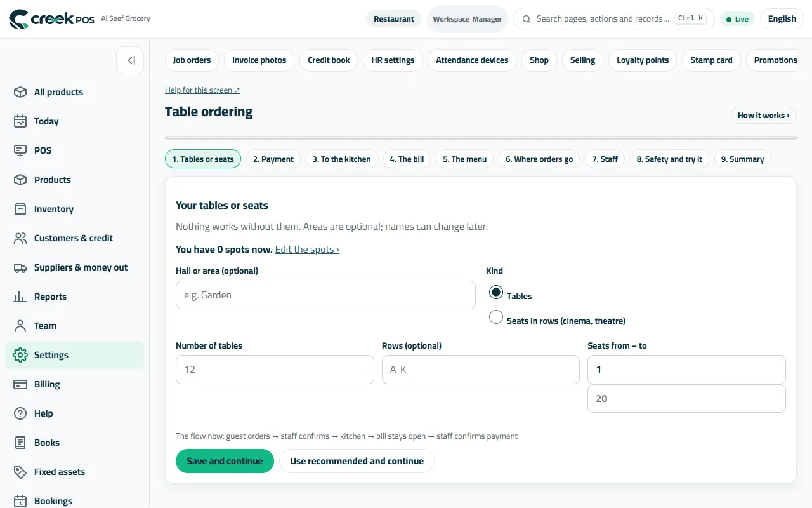Focus the Number of tables field
Image resolution: width=812 pixels, height=508 pixels.
click(275, 370)
